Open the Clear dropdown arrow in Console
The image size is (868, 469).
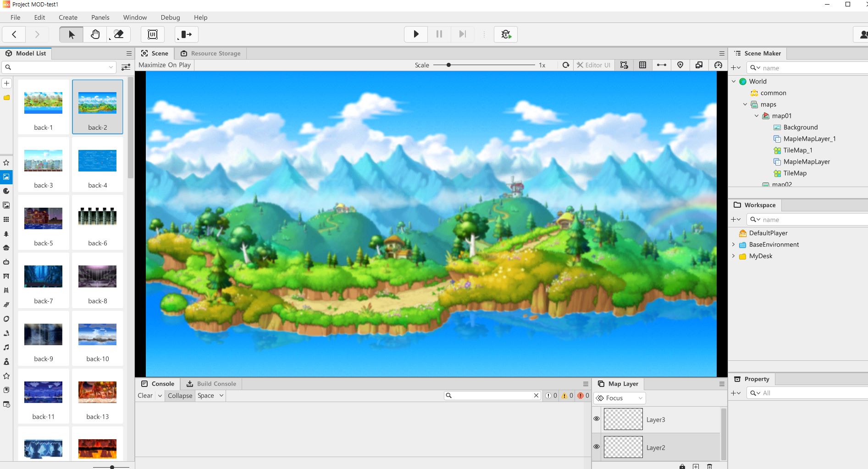160,396
